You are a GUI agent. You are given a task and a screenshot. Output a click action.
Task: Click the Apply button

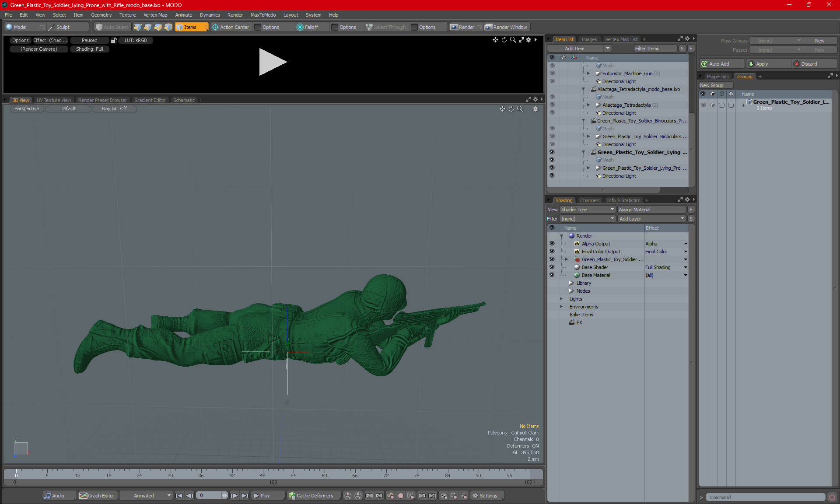(769, 64)
